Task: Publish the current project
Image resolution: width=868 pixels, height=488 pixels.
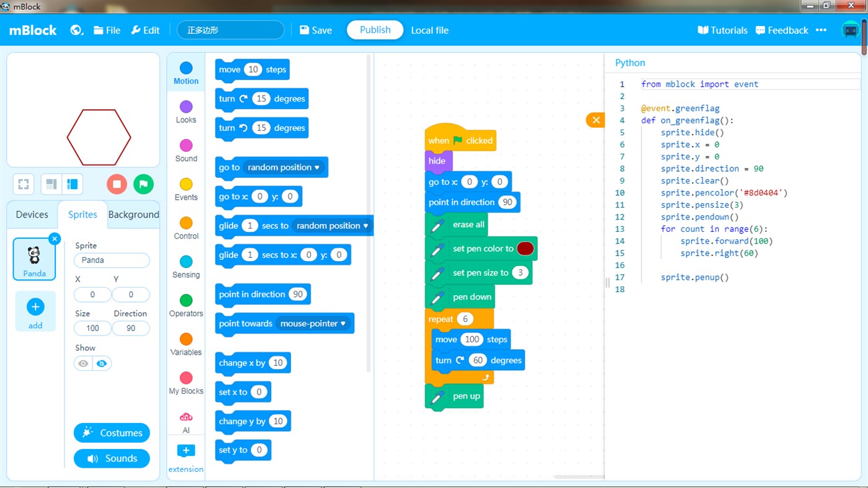Action: 374,29
